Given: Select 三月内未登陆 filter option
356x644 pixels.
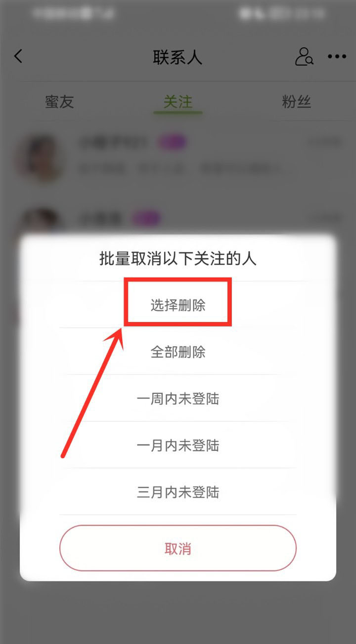Looking at the screenshot, I should click(x=178, y=492).
